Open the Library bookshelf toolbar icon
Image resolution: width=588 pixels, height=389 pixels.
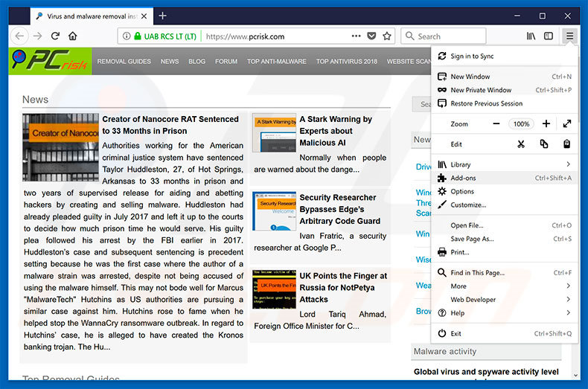(531, 36)
